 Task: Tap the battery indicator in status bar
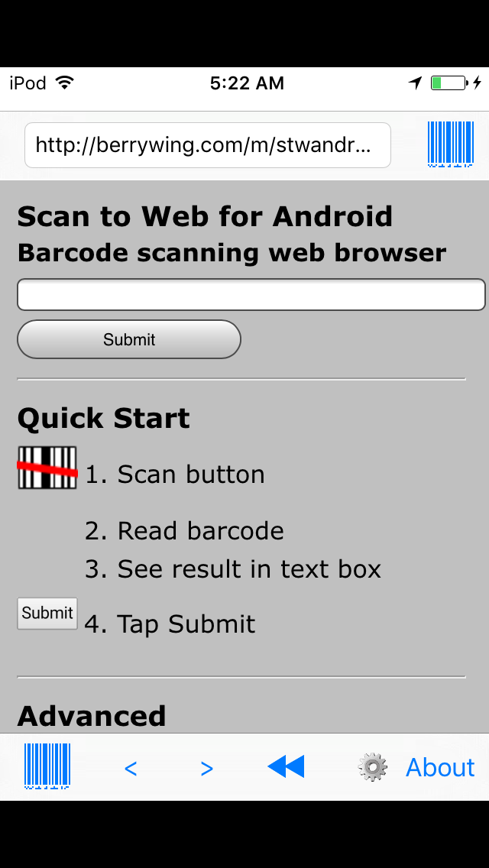(x=449, y=83)
